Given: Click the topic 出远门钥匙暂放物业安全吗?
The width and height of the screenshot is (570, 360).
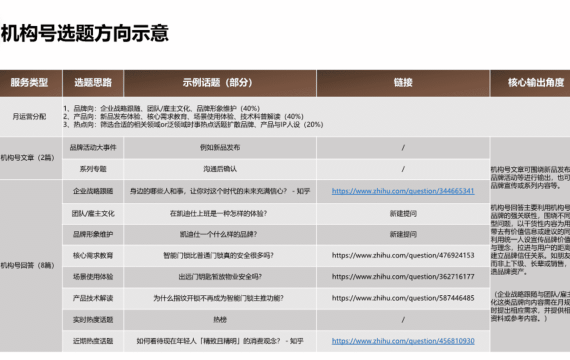Looking at the screenshot, I should (220, 277).
